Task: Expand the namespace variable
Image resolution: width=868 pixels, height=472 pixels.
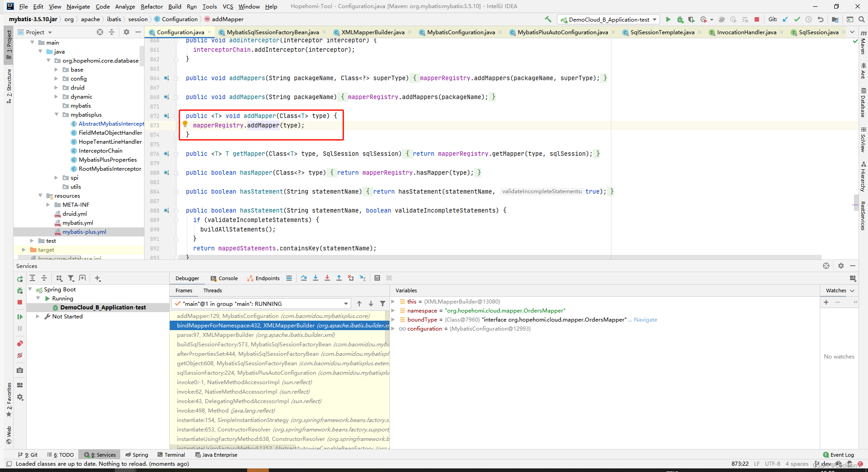Action: point(393,310)
